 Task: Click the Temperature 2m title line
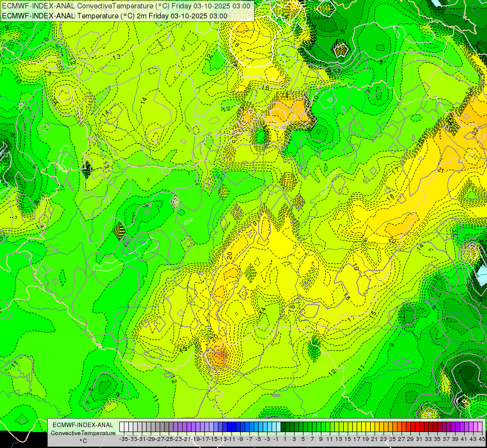pos(114,16)
